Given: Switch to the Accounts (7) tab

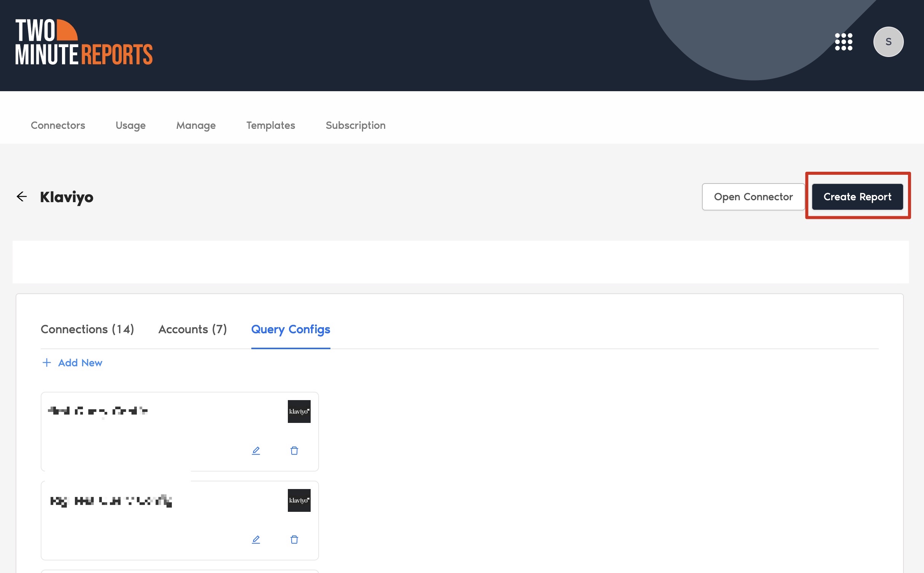Looking at the screenshot, I should click(x=193, y=329).
